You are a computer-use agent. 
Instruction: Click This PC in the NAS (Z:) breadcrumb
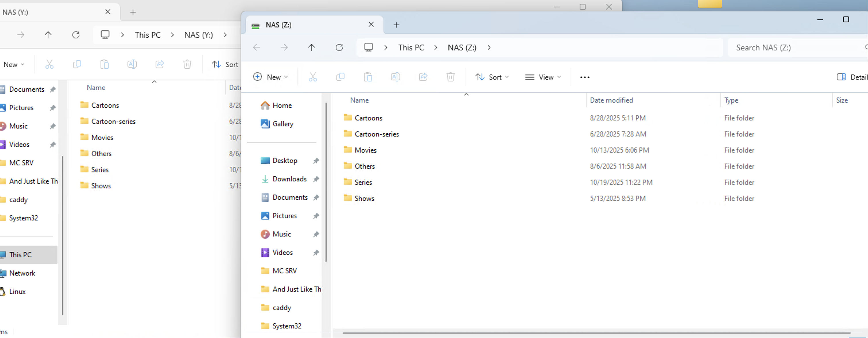[x=411, y=47]
